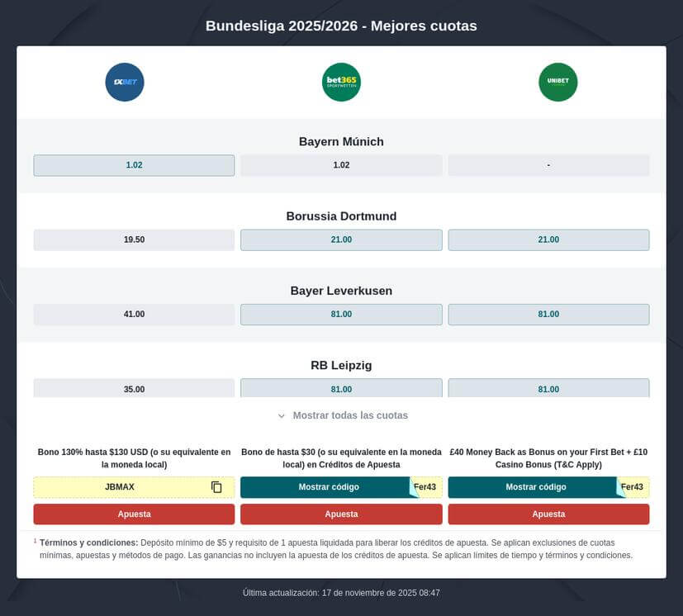Image resolution: width=683 pixels, height=616 pixels.
Task: Click the 1XBET logo icon
Action: (124, 82)
